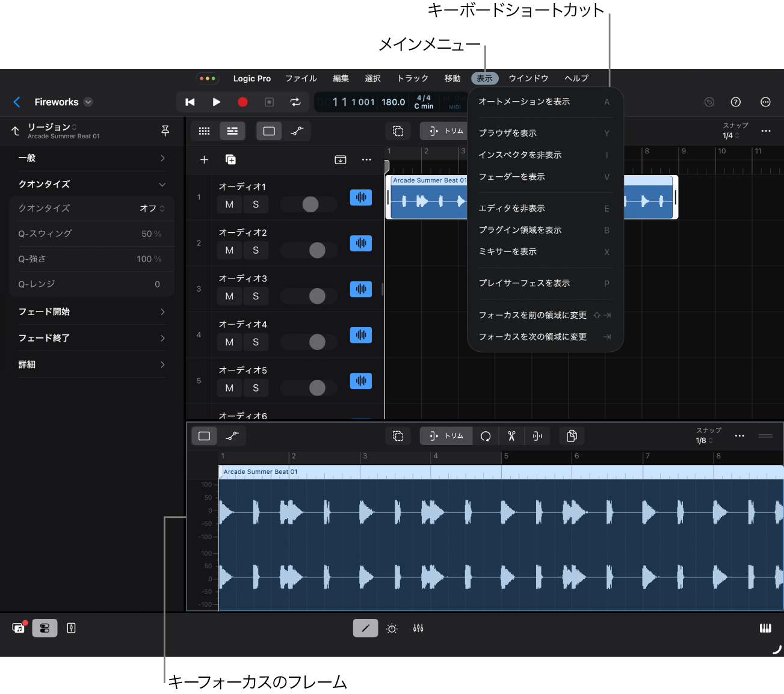Solo the オーディオ3 track
This screenshot has width=784, height=694.
pyautogui.click(x=256, y=296)
